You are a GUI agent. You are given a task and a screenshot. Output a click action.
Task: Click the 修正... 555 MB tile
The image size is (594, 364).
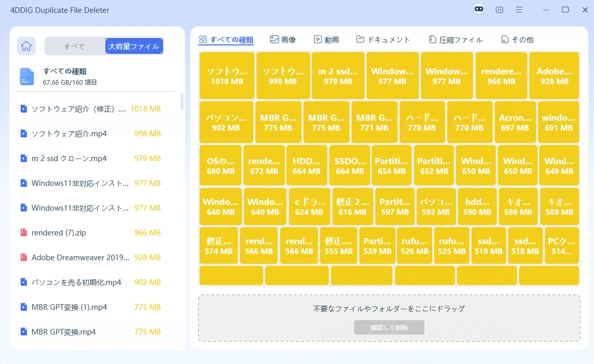pyautogui.click(x=339, y=245)
